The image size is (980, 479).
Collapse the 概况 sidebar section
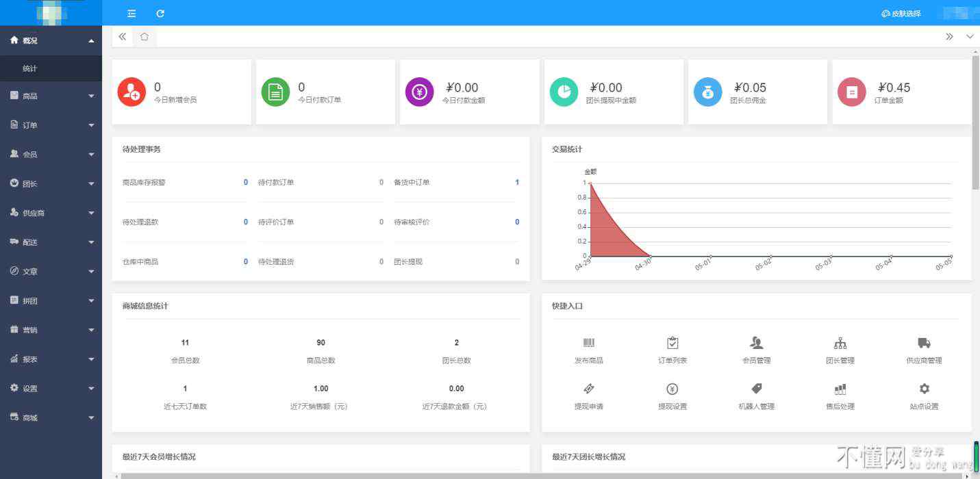coord(51,41)
